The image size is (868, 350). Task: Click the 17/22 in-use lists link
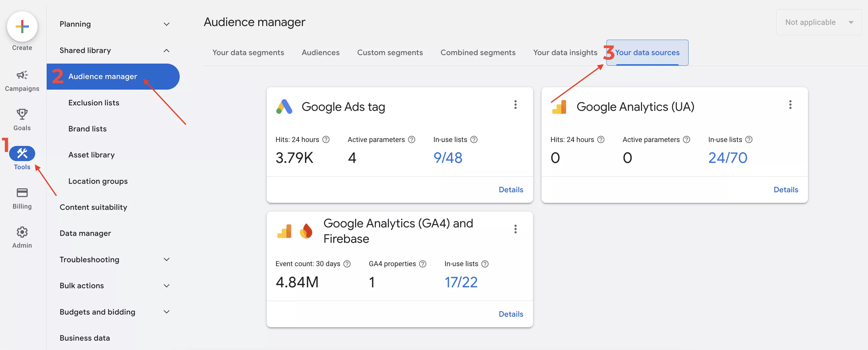(x=461, y=282)
